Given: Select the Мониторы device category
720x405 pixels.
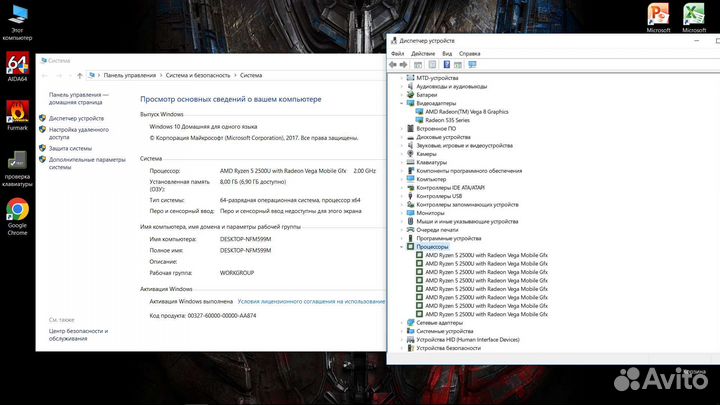Looking at the screenshot, I should [x=430, y=213].
